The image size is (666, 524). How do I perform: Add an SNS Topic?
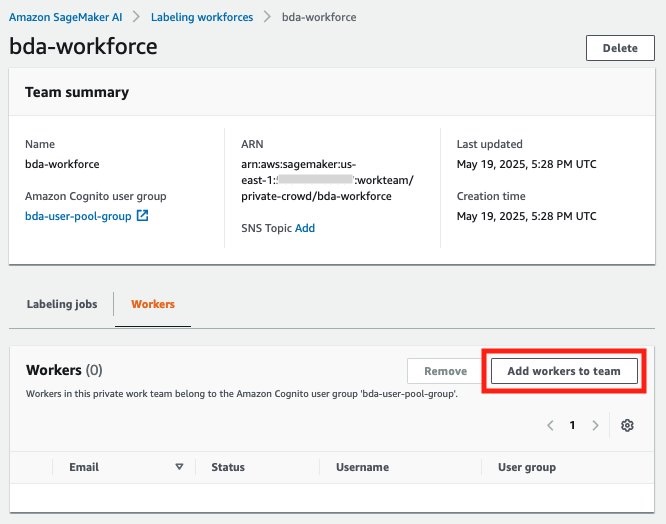click(x=305, y=228)
